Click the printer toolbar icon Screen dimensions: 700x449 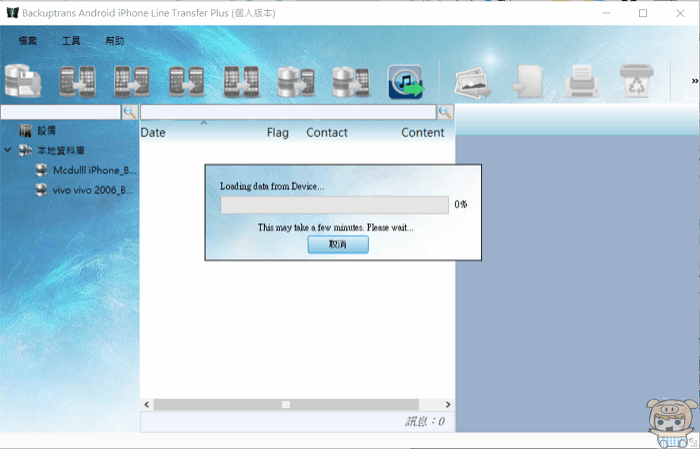(x=582, y=81)
